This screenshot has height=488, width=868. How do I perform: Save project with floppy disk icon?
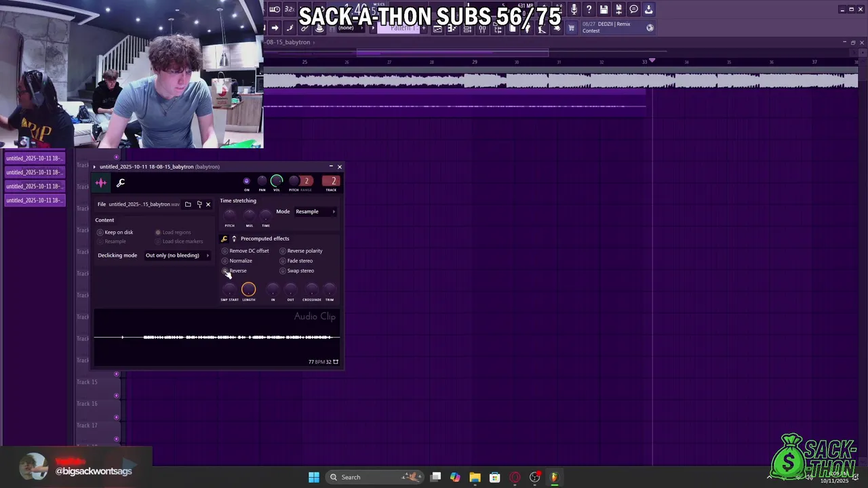point(604,9)
